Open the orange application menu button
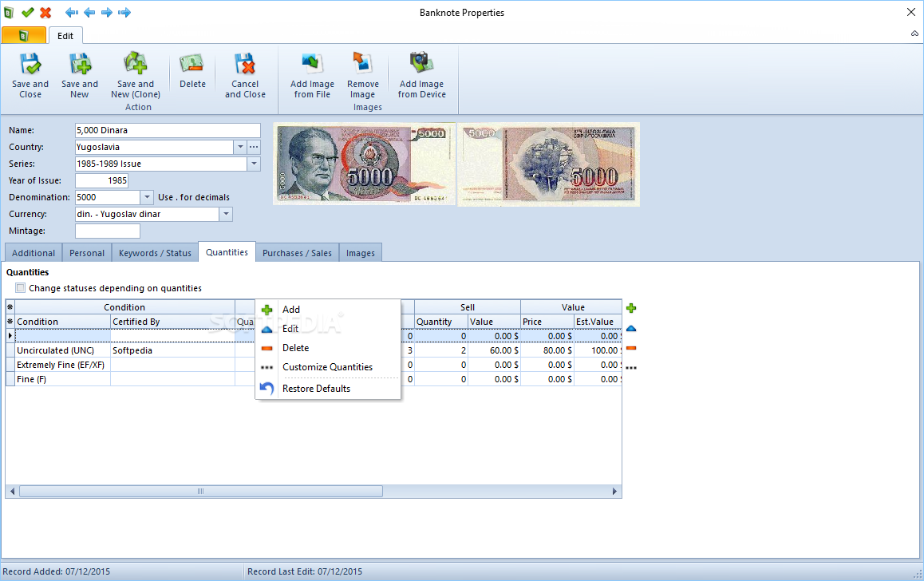 [x=24, y=36]
